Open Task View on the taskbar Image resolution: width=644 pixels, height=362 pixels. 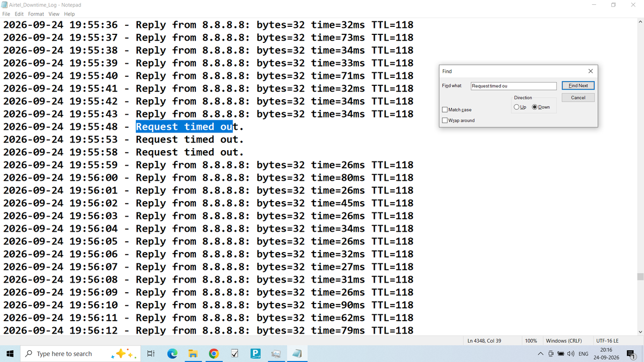pos(151,354)
